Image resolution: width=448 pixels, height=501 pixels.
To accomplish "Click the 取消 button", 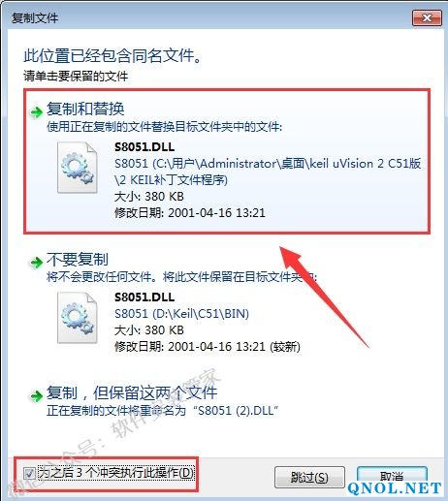I will (x=392, y=476).
